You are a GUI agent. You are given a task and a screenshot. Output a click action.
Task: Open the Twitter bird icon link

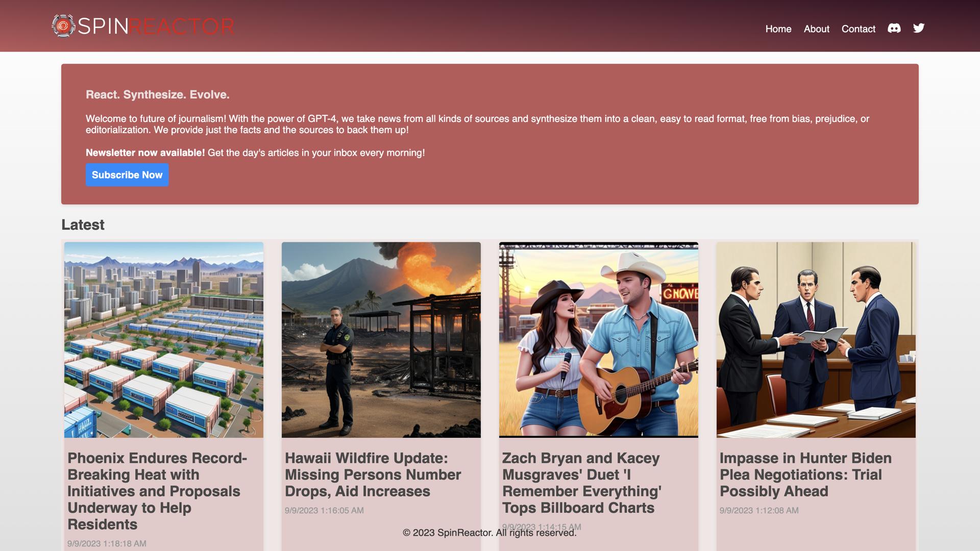[918, 29]
